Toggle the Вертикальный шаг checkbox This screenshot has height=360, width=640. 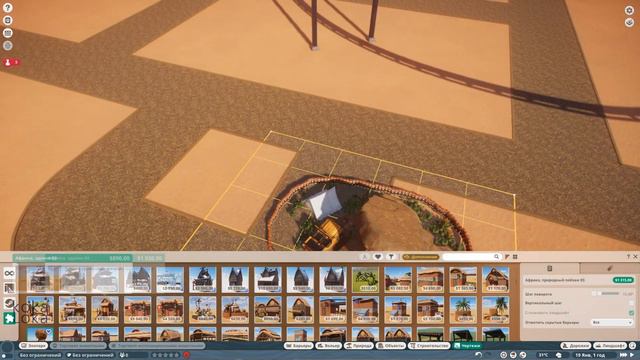click(631, 303)
